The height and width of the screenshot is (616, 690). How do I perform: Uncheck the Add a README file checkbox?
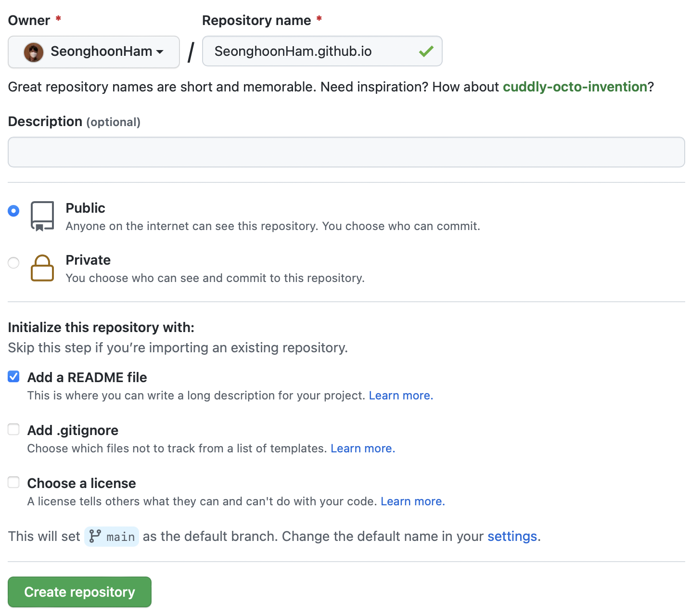tap(13, 376)
